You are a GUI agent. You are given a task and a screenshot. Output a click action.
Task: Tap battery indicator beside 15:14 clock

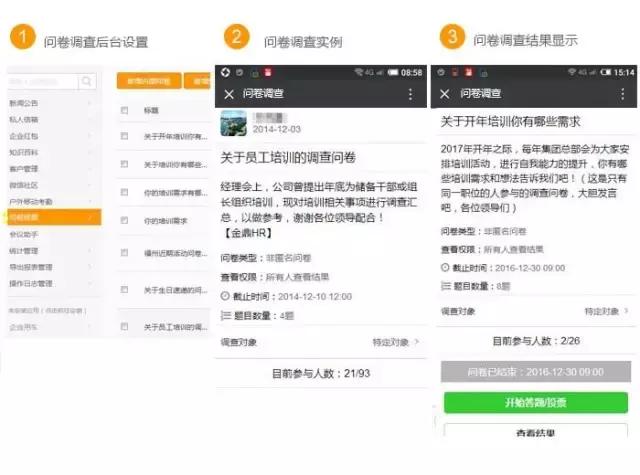coord(606,72)
